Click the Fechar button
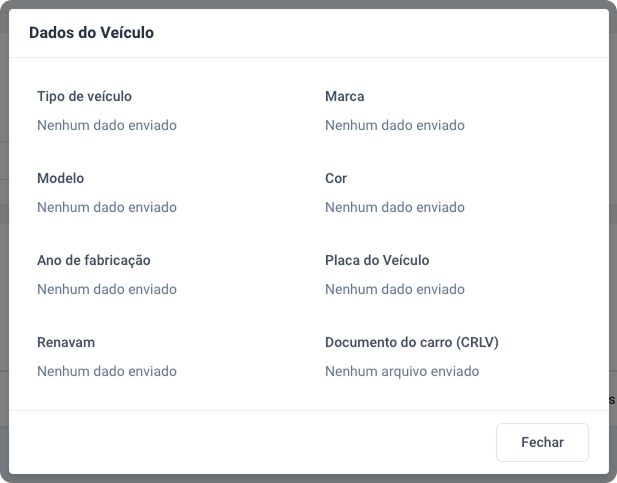 [x=542, y=442]
